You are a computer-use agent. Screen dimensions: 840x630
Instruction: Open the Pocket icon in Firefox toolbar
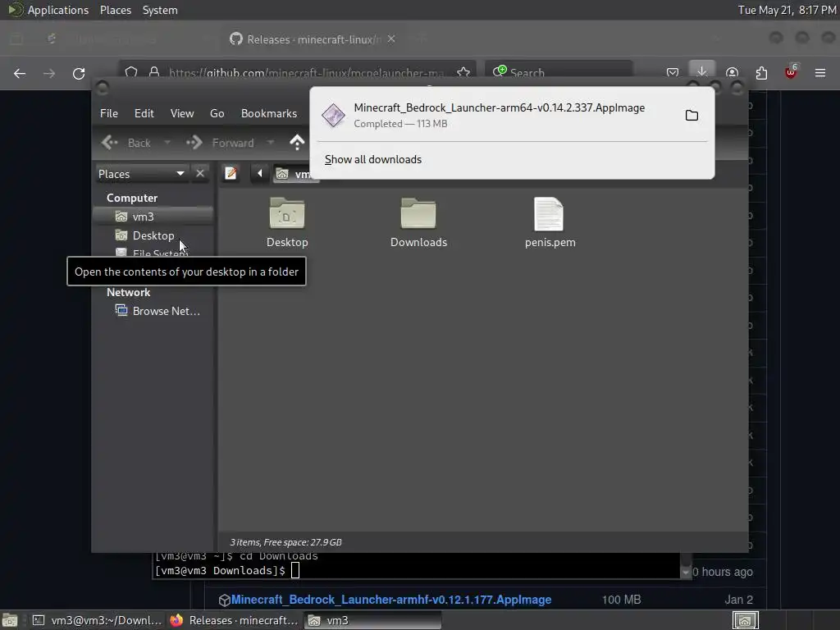[673, 72]
